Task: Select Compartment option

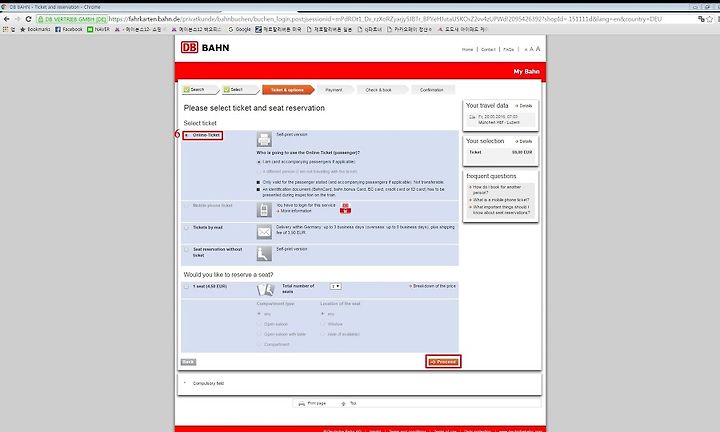Action: 259,344
